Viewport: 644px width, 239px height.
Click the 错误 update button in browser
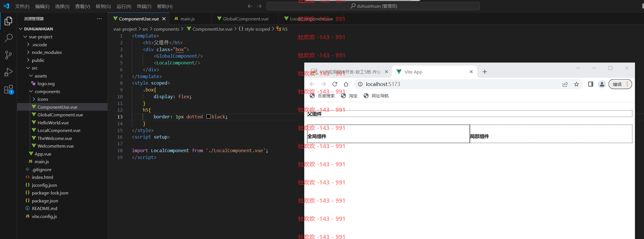point(620,84)
